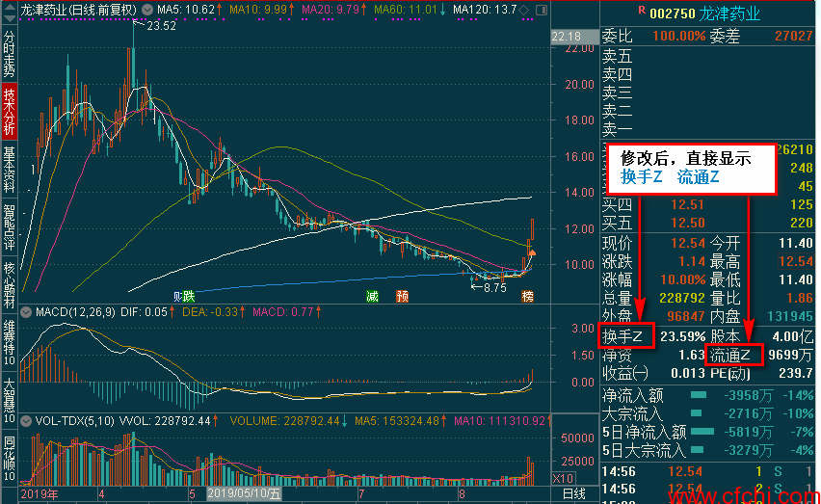The image size is (821, 504).
Task: Click the 22.18 price axis cursor label
Action: click(574, 36)
